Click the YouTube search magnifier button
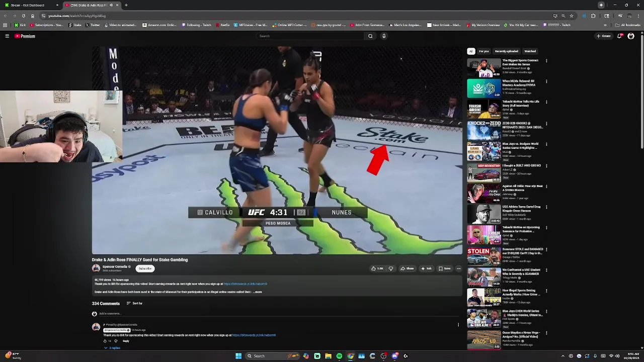 click(x=370, y=36)
